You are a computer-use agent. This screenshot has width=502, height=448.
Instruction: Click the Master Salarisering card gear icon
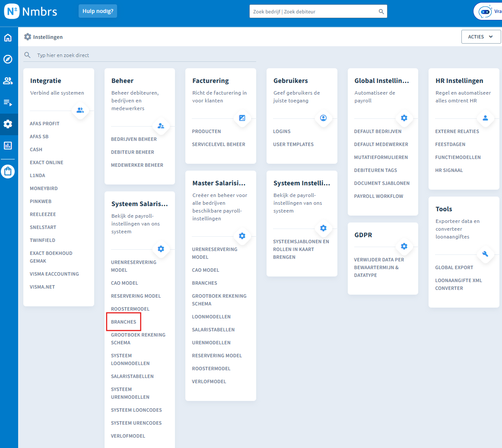click(x=242, y=236)
